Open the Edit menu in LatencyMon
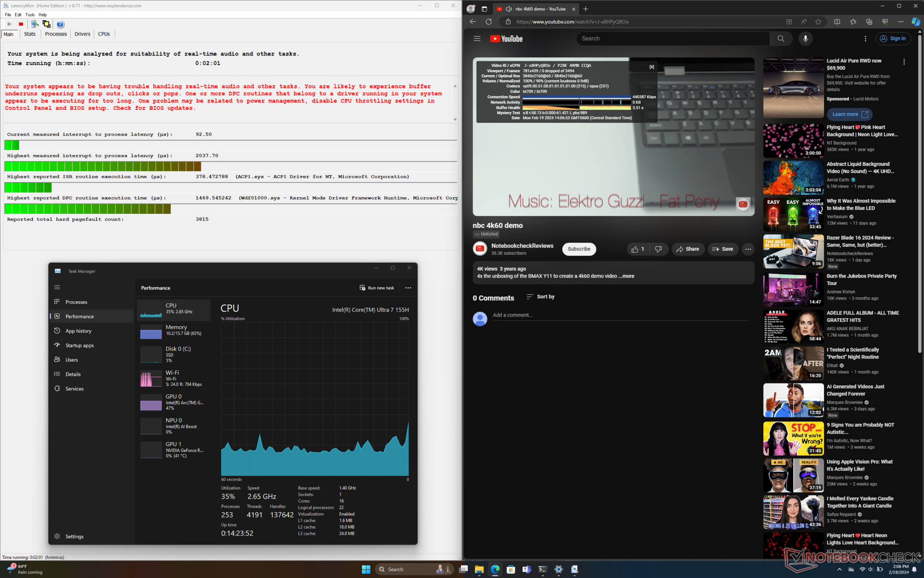 pyautogui.click(x=18, y=14)
